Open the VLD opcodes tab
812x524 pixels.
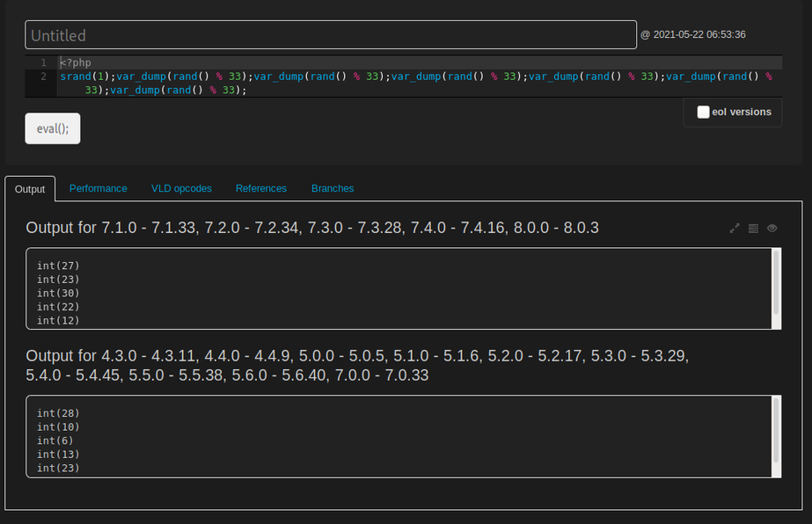pos(181,188)
